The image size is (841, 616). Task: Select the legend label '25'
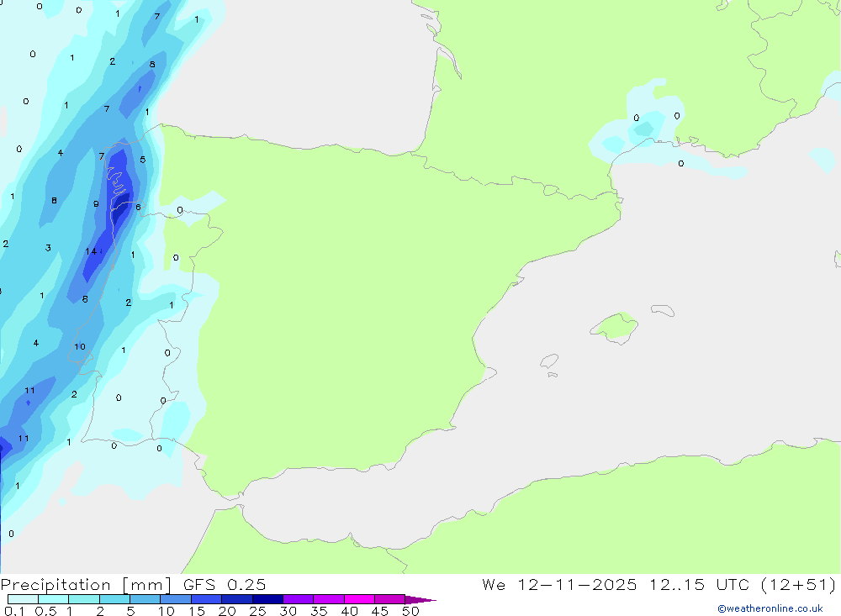click(257, 611)
